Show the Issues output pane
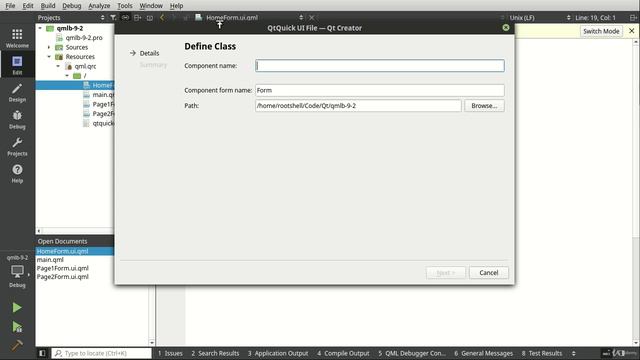The image size is (640, 360). [170, 353]
